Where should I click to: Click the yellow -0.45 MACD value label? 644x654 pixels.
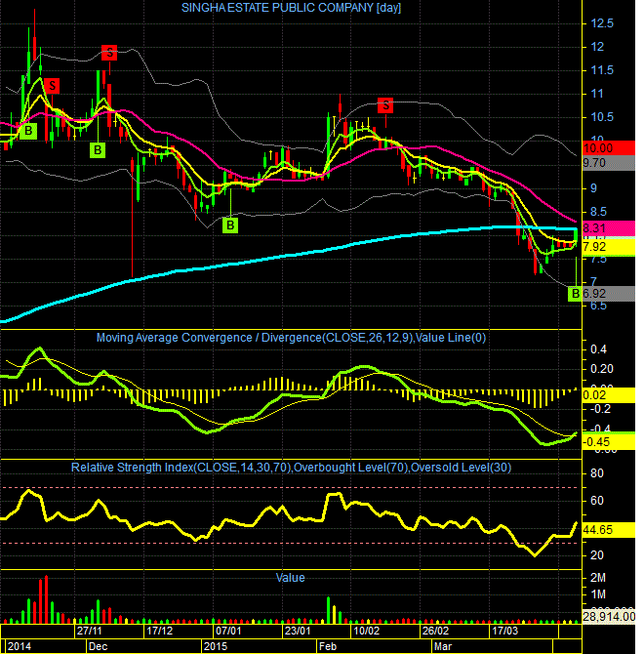(x=609, y=442)
